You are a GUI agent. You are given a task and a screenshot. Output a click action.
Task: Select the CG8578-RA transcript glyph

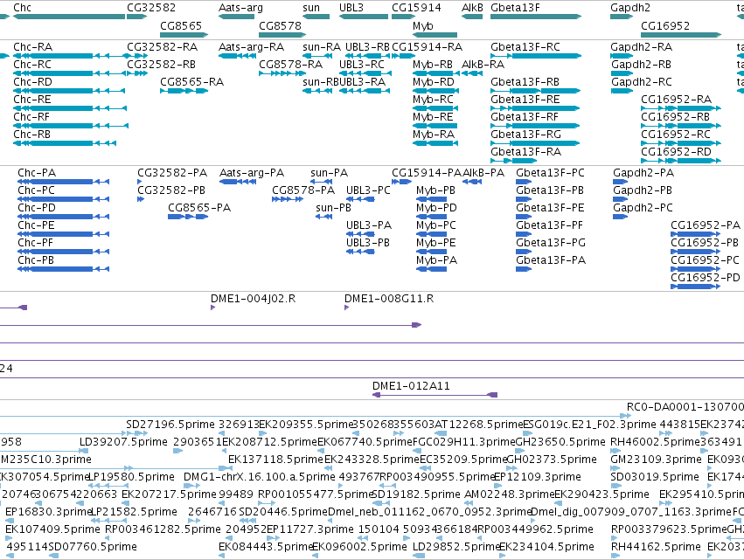tap(282, 73)
